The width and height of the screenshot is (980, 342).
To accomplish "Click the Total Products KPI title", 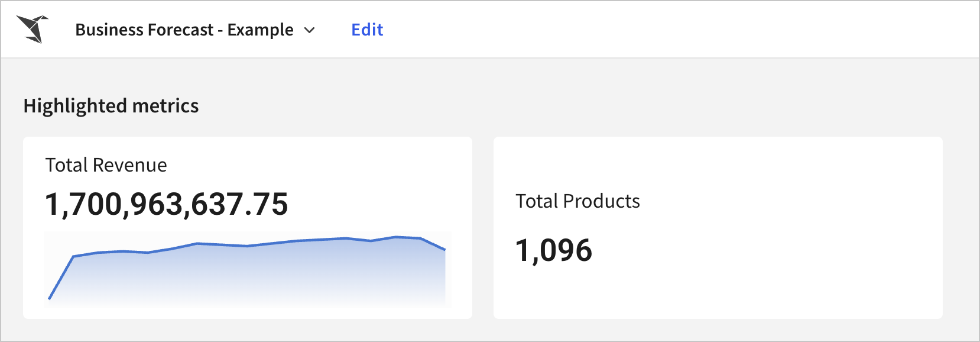I will [x=577, y=201].
